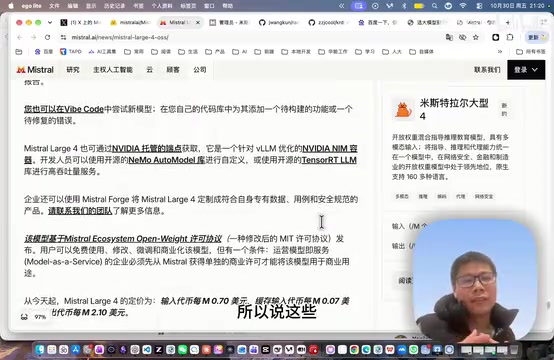Open the 历史记录 menu
The height and width of the screenshot is (360, 554).
(x=114, y=6)
